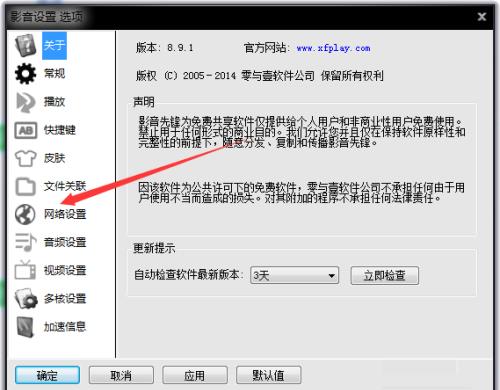
Task: Click the 自动检查软件最新版本 label
Action: pyautogui.click(x=188, y=275)
